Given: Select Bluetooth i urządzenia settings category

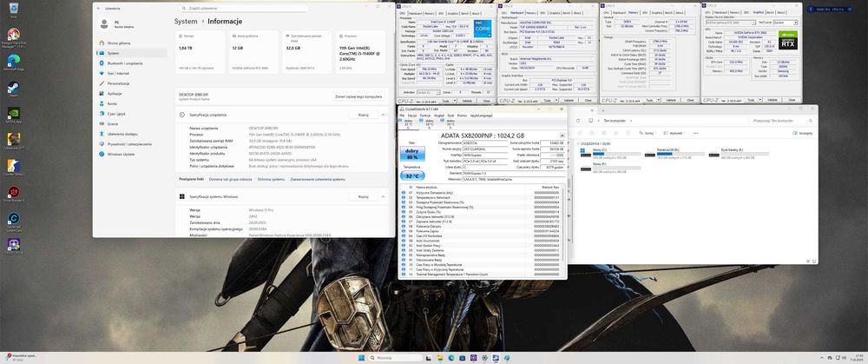Looking at the screenshot, I should coord(132,63).
